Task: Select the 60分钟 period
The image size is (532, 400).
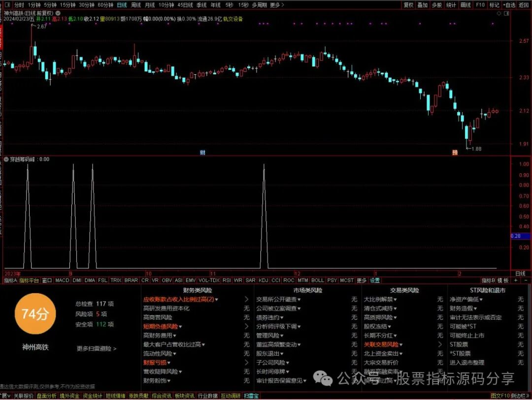Action: [105, 5]
